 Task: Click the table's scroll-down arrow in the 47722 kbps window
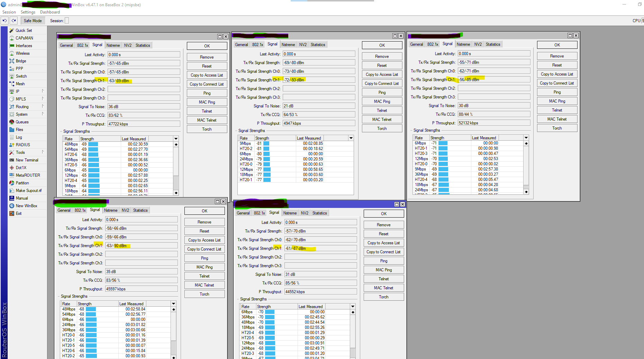point(176,193)
